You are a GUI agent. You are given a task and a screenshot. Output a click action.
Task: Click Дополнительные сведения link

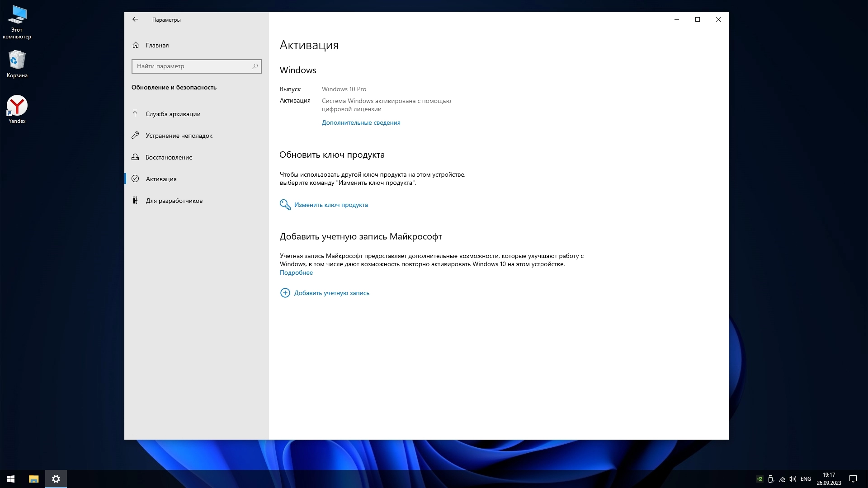(361, 122)
